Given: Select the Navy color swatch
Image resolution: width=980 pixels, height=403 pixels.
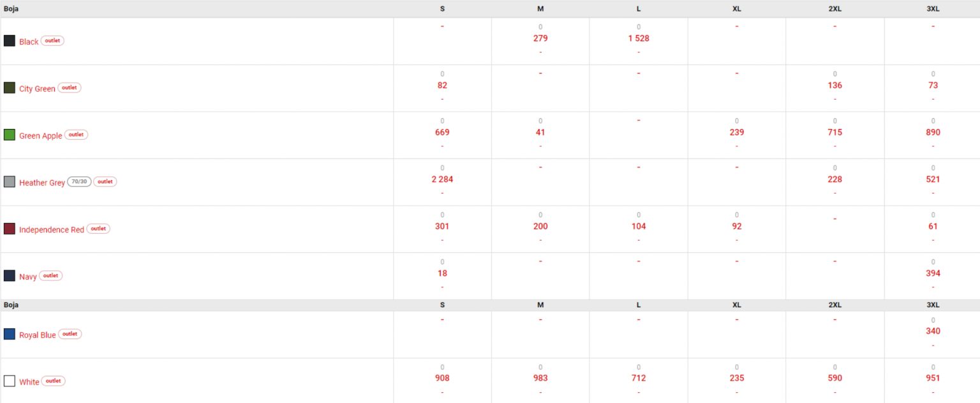Looking at the screenshot, I should click(x=10, y=276).
